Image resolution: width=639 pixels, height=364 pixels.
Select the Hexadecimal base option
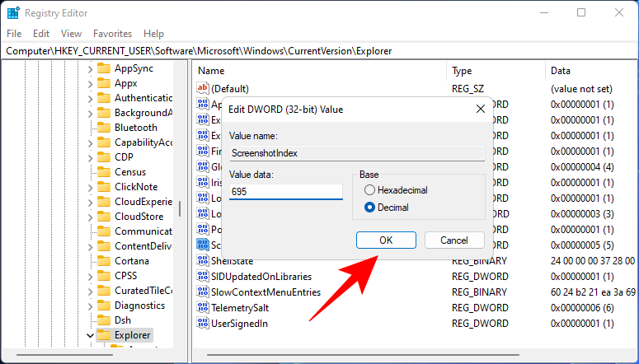click(x=369, y=190)
